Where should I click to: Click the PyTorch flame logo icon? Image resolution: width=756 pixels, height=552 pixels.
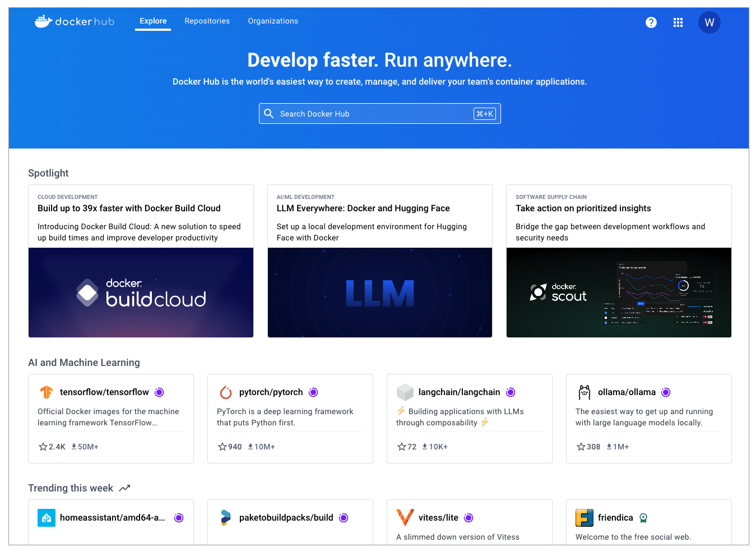[226, 392]
